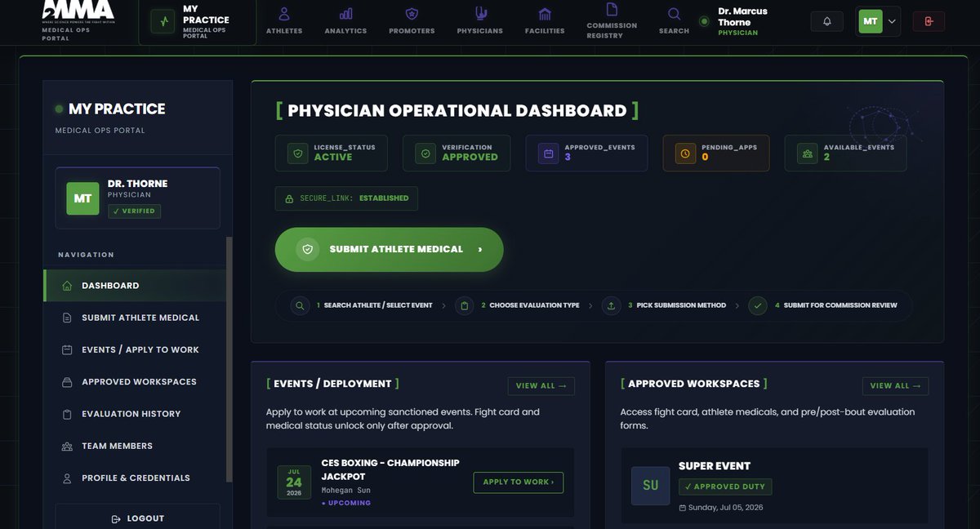Open the CES Boxing - Championship Jackpot event
The width and height of the screenshot is (980, 529).
390,469
